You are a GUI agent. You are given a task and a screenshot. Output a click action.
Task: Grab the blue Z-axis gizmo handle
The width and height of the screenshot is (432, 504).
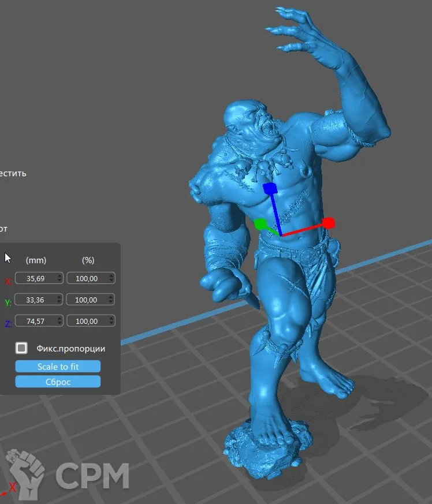(269, 189)
